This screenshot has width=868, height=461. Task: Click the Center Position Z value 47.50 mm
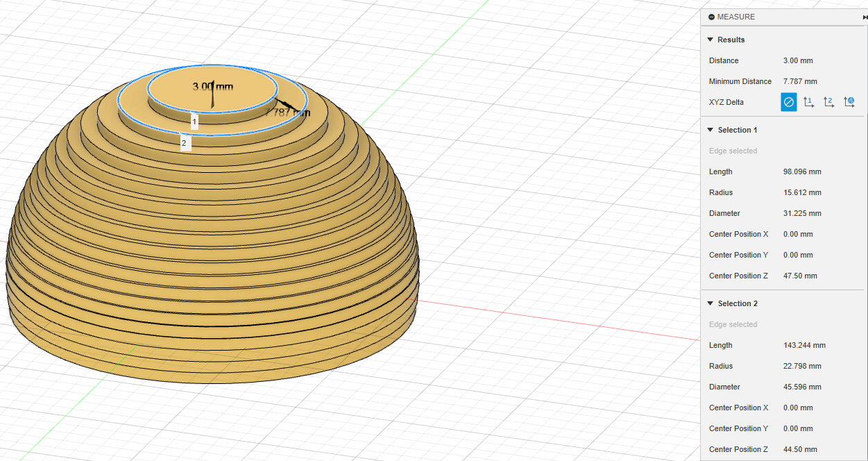(800, 276)
